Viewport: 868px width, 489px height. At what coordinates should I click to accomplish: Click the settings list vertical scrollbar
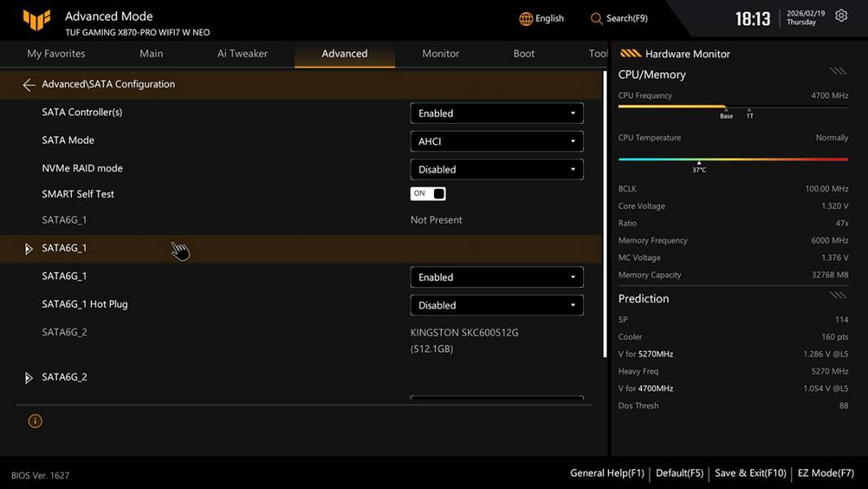coord(604,212)
